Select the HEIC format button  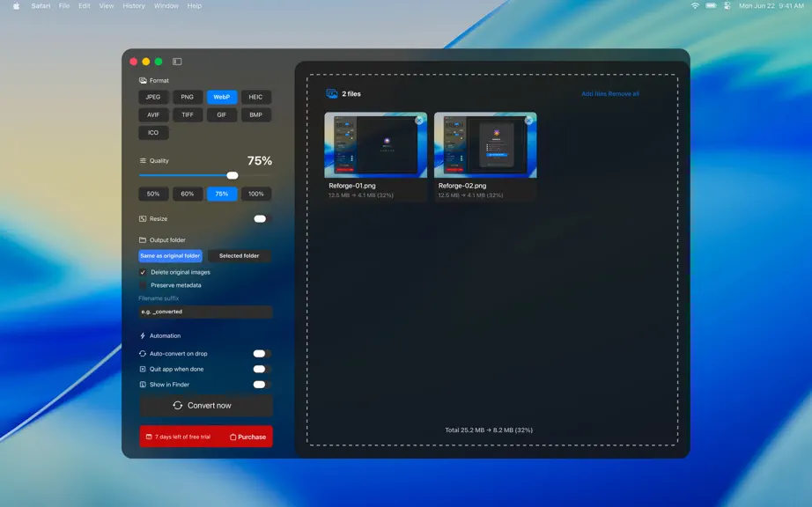tap(255, 97)
